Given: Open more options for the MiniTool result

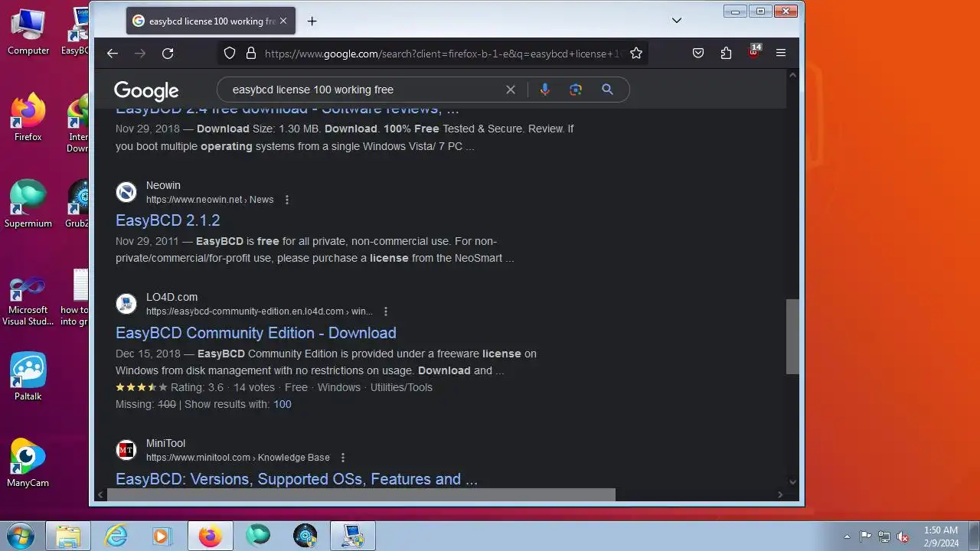Looking at the screenshot, I should 343,458.
